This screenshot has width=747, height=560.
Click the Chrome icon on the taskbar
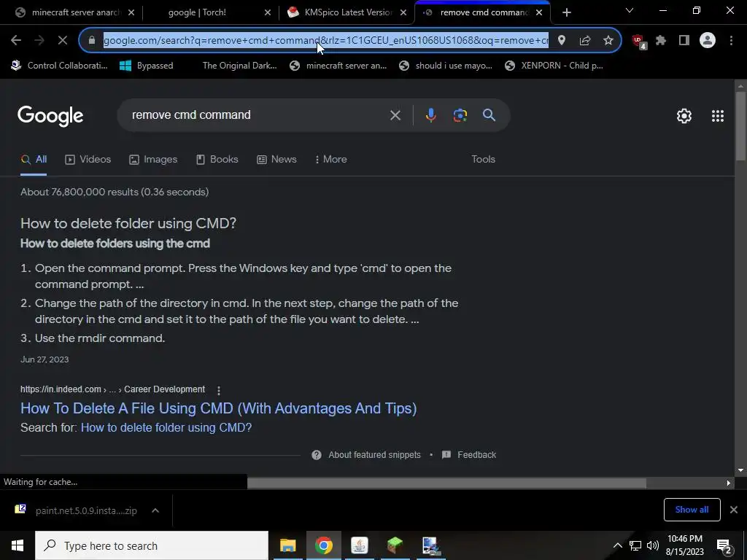[x=323, y=545]
